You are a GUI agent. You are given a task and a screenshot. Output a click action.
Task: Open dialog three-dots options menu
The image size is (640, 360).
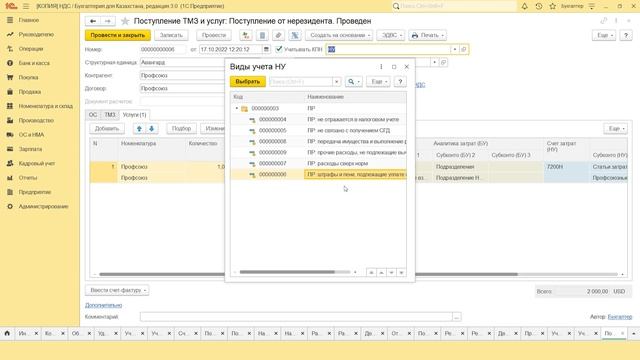381,67
